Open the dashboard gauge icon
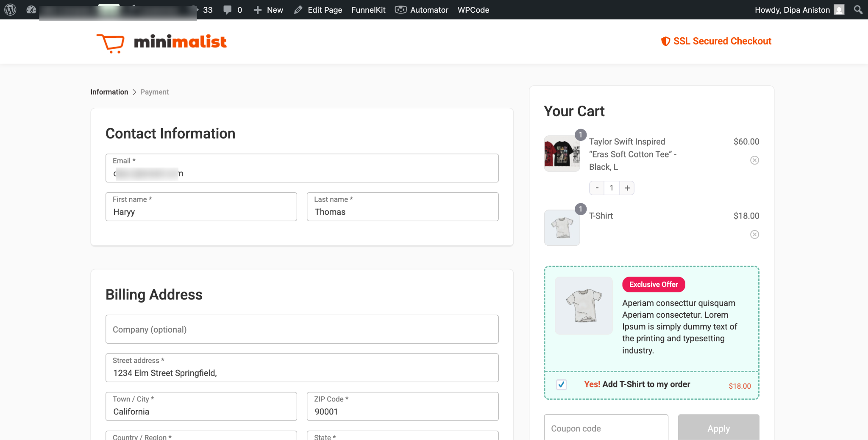The width and height of the screenshot is (868, 440). pos(31,10)
